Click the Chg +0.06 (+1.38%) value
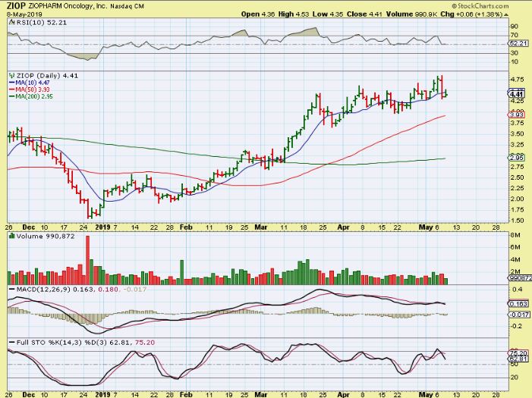532x398 pixels. (x=471, y=14)
